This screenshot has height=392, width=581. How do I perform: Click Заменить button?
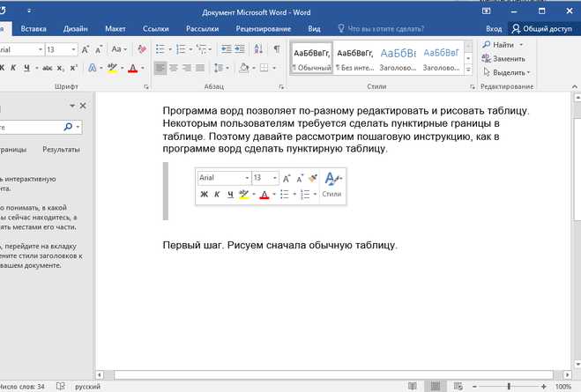(x=503, y=58)
